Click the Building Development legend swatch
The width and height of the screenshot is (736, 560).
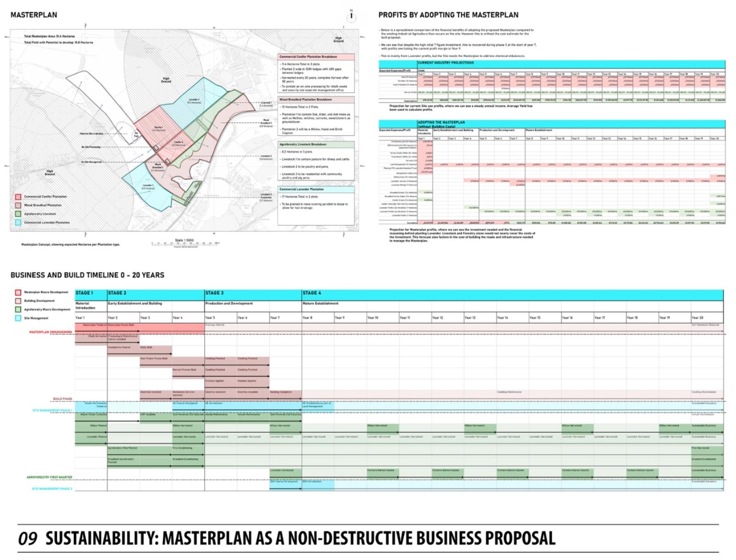[x=18, y=301]
